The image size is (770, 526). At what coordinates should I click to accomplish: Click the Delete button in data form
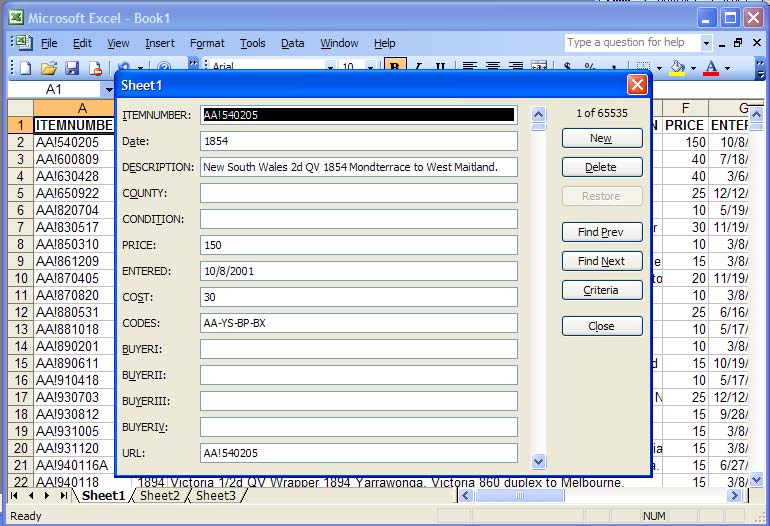(x=602, y=167)
